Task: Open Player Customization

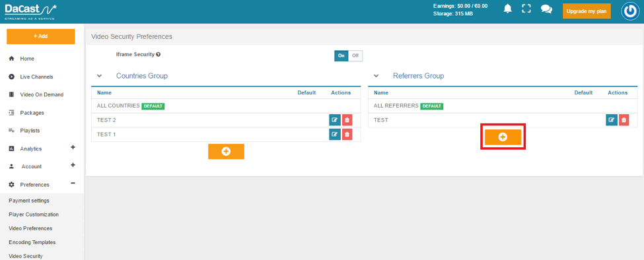Action: coord(34,214)
